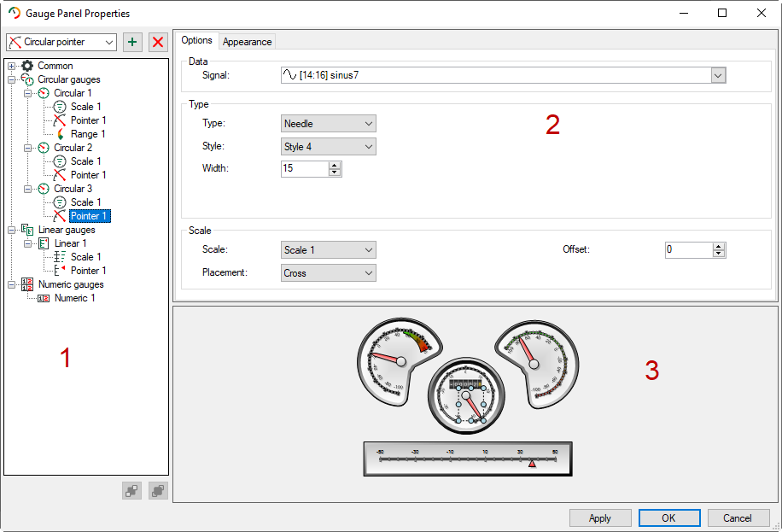Select Range 1 under Circular 1
Viewport: 782px width, 532px height.
click(x=87, y=134)
